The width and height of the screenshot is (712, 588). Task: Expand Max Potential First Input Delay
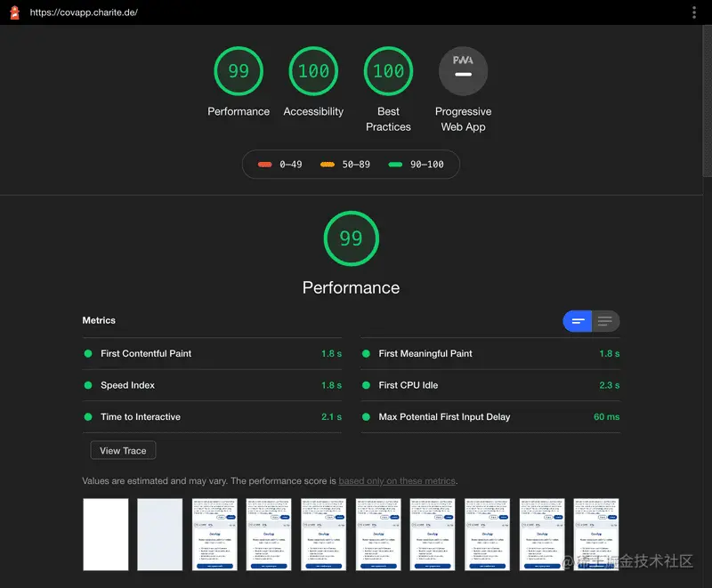490,417
